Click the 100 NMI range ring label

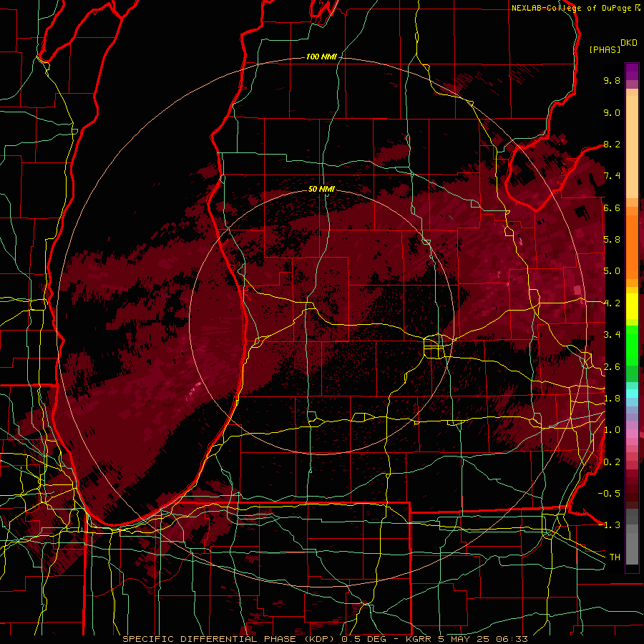pyautogui.click(x=321, y=57)
